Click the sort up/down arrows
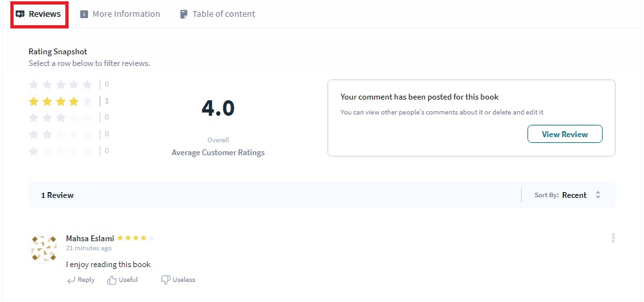This screenshot has height=302, width=644. click(x=598, y=195)
